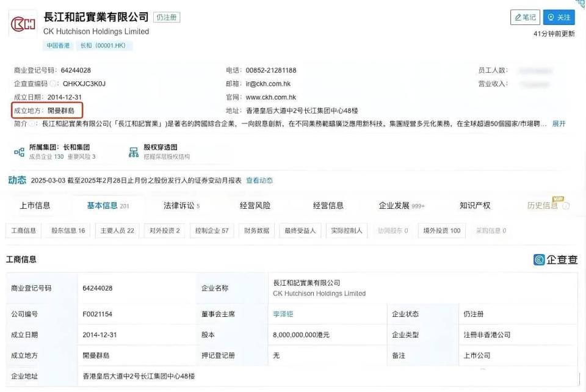Open the 长和 (00001.HK) stock tag

coord(103,46)
